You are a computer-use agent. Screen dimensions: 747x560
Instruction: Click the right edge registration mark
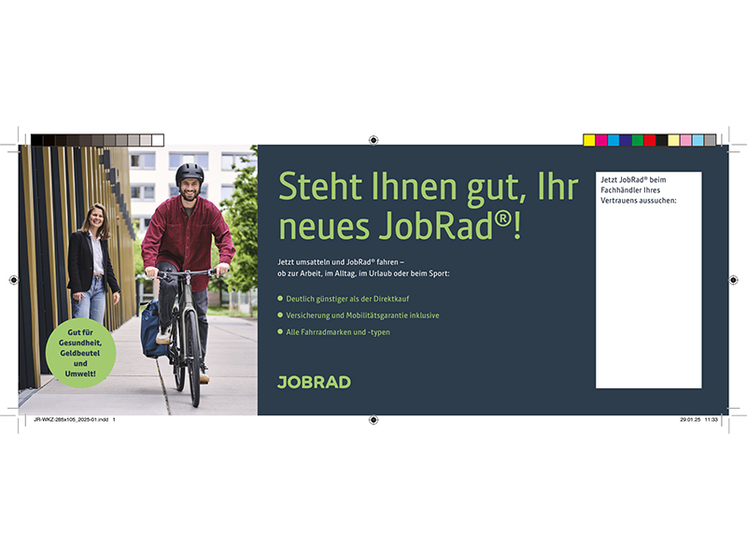[734, 280]
